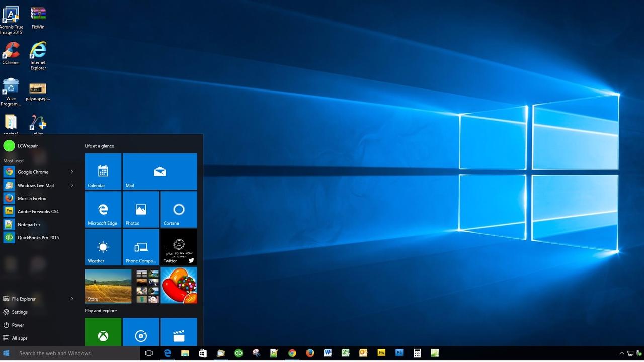Click the network icon in system tray

[630, 353]
